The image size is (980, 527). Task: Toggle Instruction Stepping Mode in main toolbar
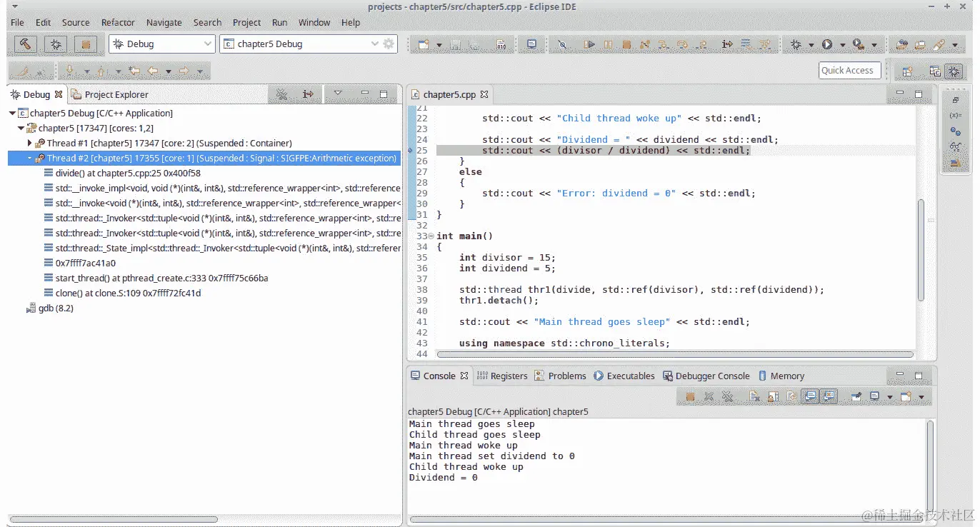point(727,44)
